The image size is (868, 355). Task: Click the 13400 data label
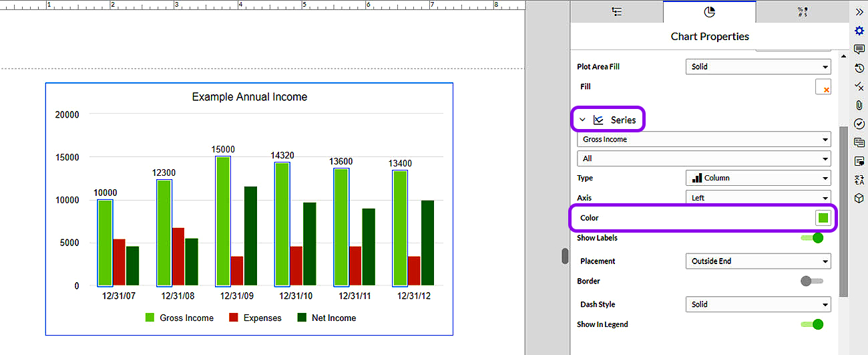click(x=400, y=163)
